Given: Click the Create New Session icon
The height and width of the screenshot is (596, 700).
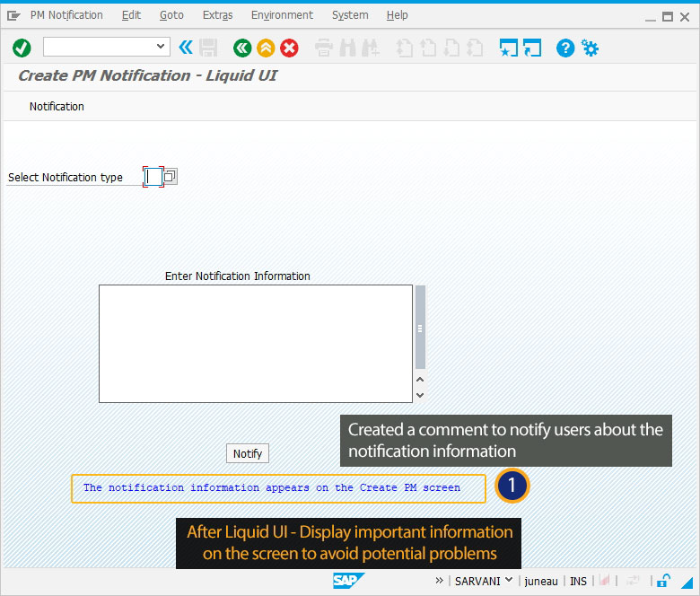Looking at the screenshot, I should click(x=509, y=48).
